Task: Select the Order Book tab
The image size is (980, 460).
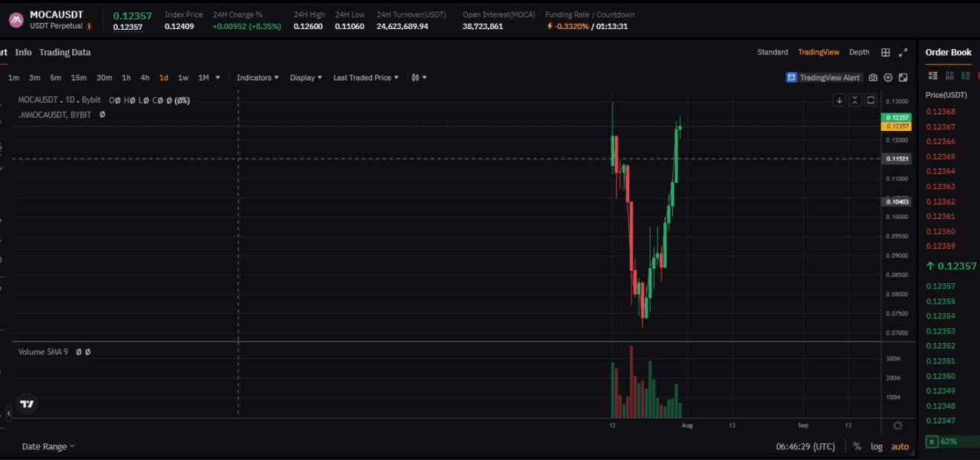Action: coord(949,52)
